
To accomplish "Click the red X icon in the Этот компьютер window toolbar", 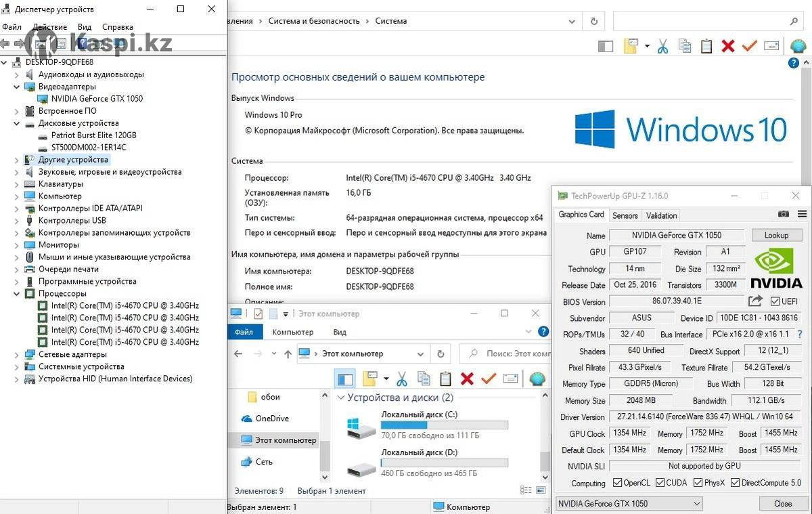I will [x=467, y=379].
